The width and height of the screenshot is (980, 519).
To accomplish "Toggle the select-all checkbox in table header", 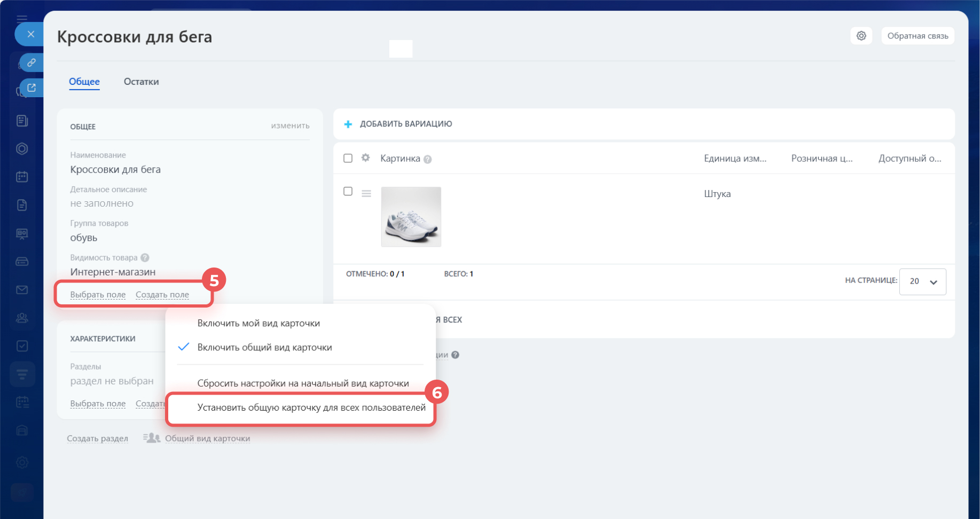I will [348, 158].
